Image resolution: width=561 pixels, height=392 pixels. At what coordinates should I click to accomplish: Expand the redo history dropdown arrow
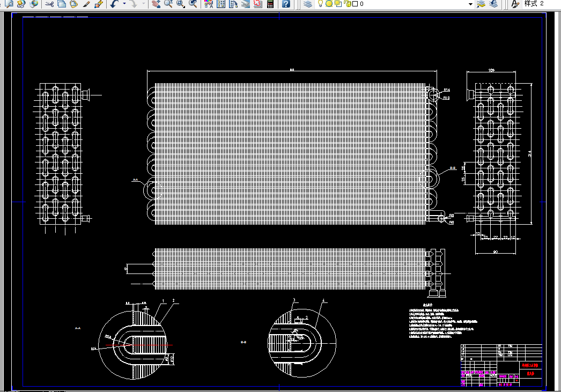[x=144, y=4]
